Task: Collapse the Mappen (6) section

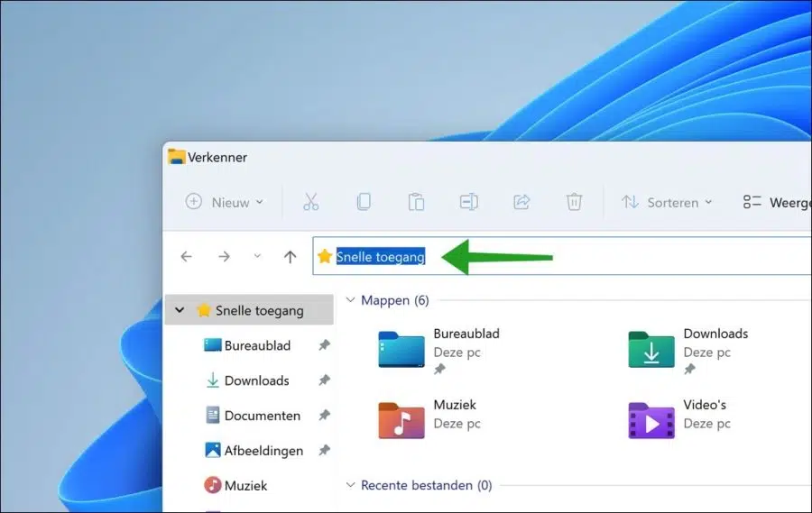Action: click(351, 299)
